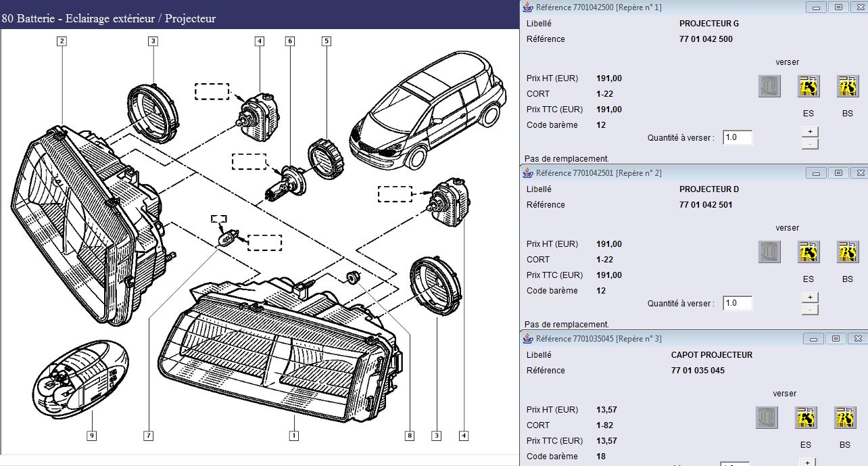Focus the quantity field in PROJECTEUR D window
Viewport: 868px width, 466px height.
point(738,303)
